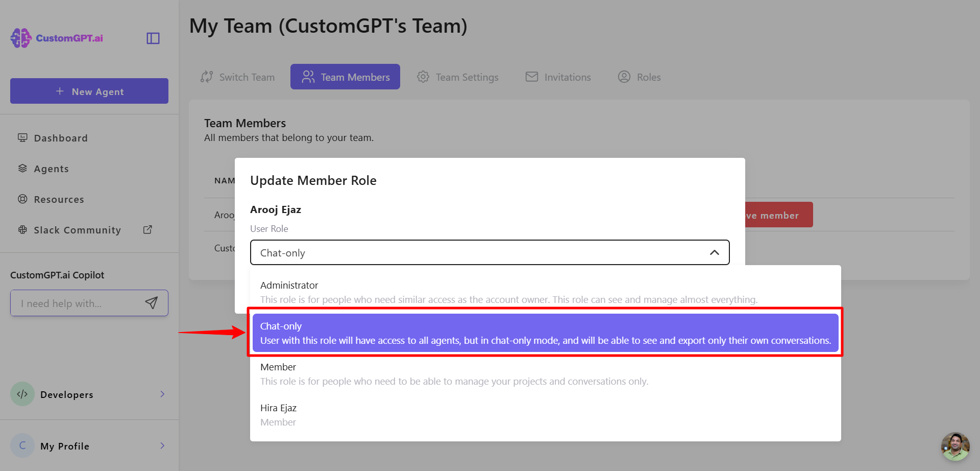Click the 'Arooj Ejaz' name in dialog
980x471 pixels.
click(276, 209)
